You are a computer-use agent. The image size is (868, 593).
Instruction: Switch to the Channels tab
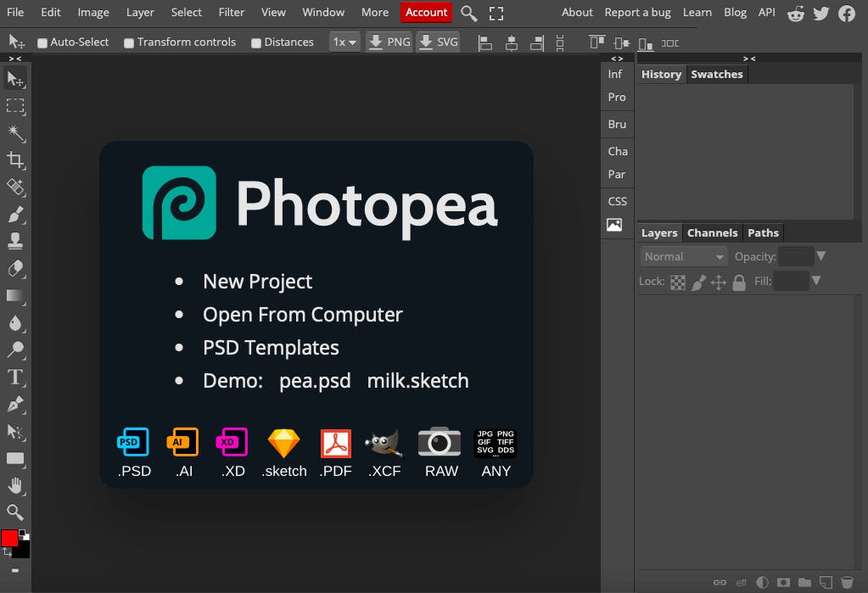[712, 232]
